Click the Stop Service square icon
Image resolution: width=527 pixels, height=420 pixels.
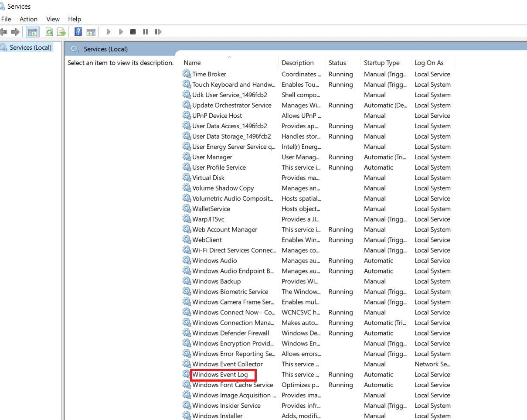(133, 32)
